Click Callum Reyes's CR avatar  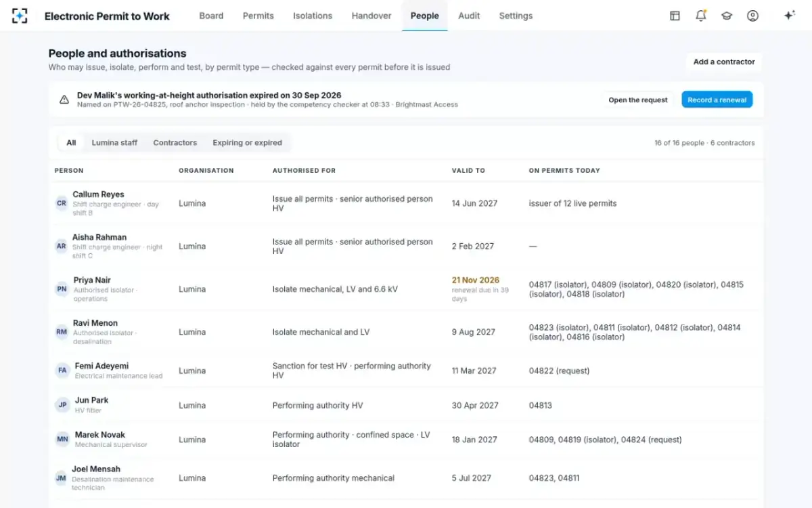[x=62, y=203]
